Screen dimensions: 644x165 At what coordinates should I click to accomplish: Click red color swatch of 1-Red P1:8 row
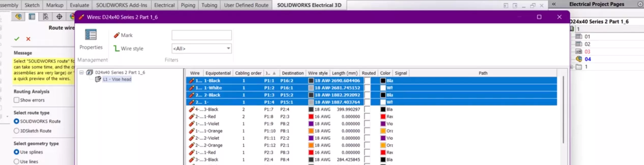(383, 117)
